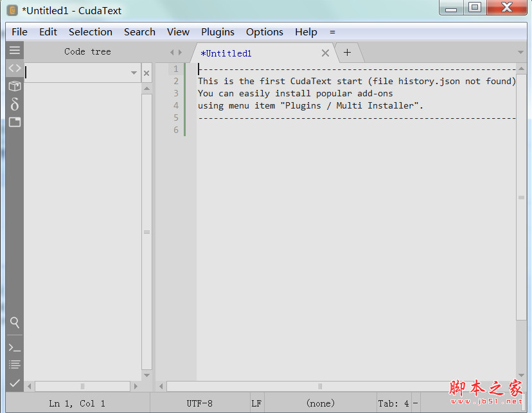Viewport: 532px width, 413px height.
Task: Clear the Code tree filter with X
Action: click(146, 73)
